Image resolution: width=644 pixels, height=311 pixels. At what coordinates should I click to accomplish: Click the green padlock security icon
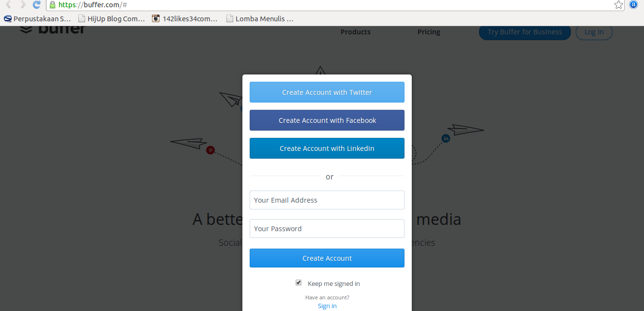point(53,5)
